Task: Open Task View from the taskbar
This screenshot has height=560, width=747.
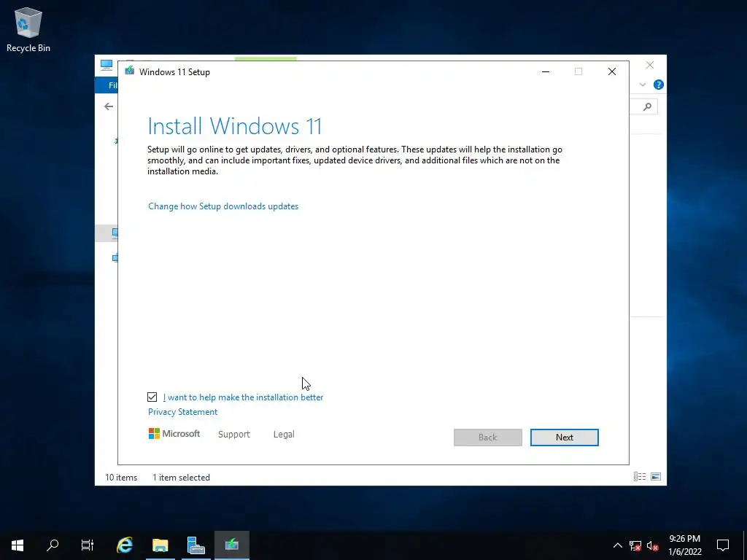Action: (88, 545)
